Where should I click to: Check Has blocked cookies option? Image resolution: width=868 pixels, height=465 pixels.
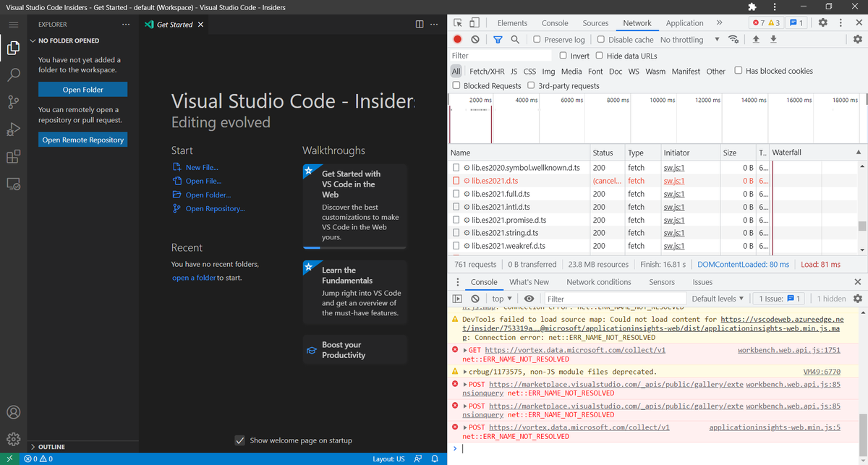(x=739, y=70)
